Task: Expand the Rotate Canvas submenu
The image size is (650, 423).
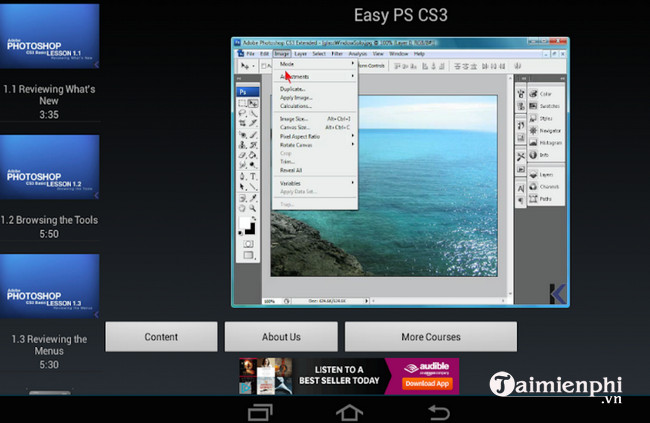Action: click(x=315, y=145)
